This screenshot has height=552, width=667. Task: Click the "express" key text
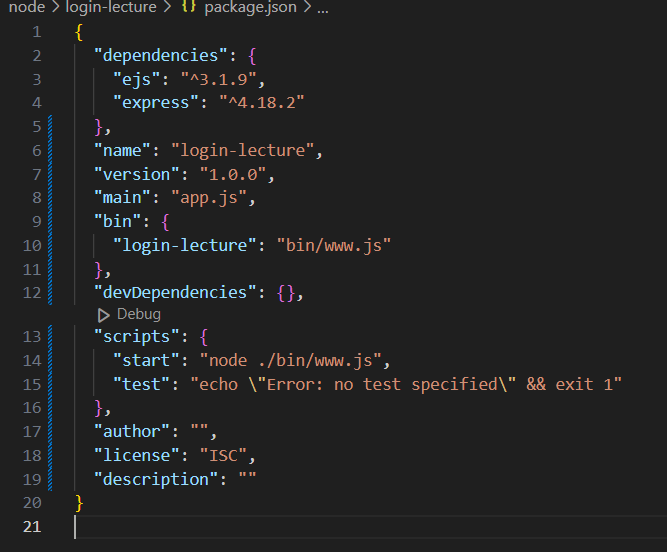click(x=156, y=102)
